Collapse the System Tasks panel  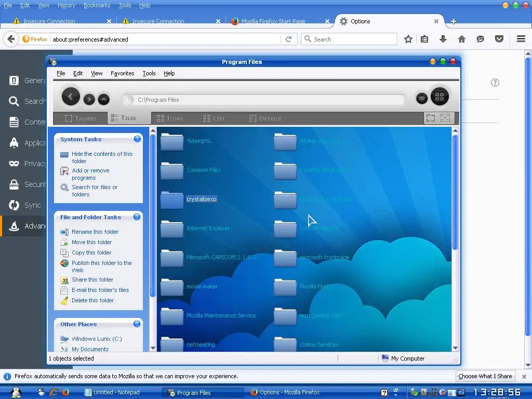[137, 139]
